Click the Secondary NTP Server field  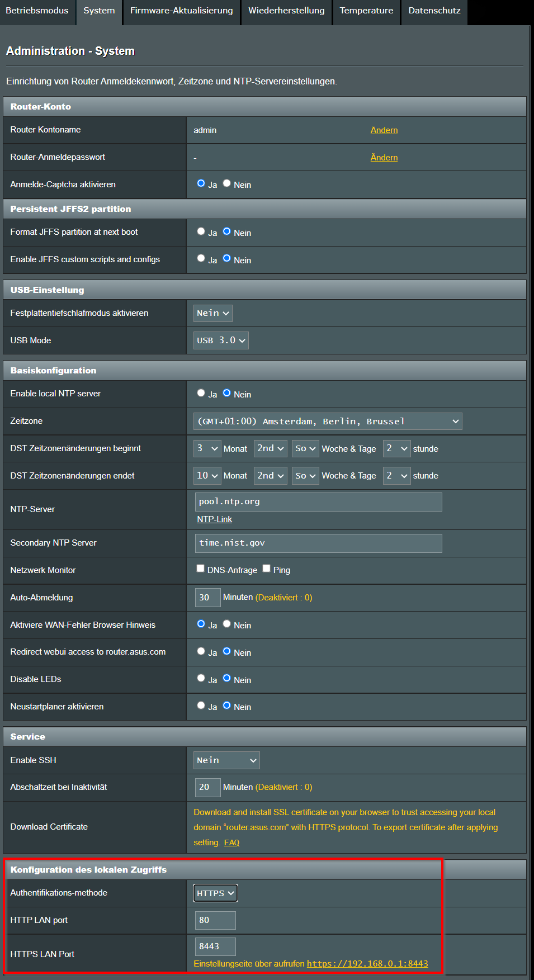318,543
